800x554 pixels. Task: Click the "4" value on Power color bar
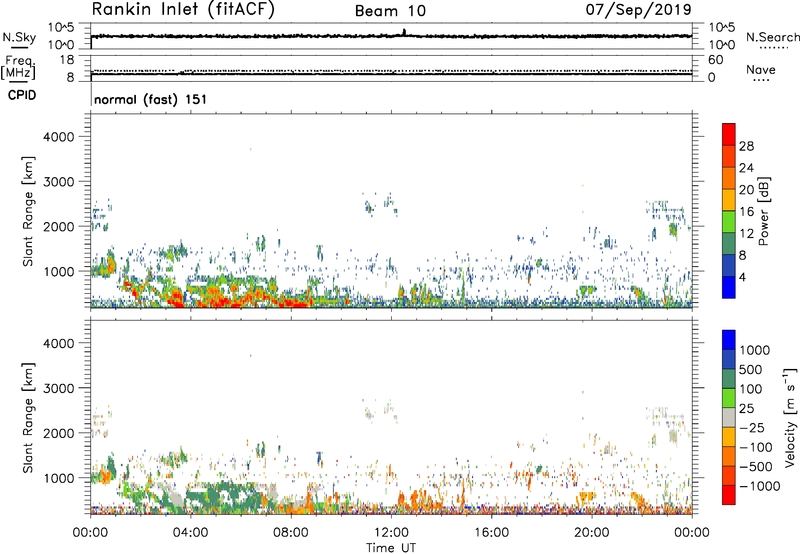[x=743, y=278]
